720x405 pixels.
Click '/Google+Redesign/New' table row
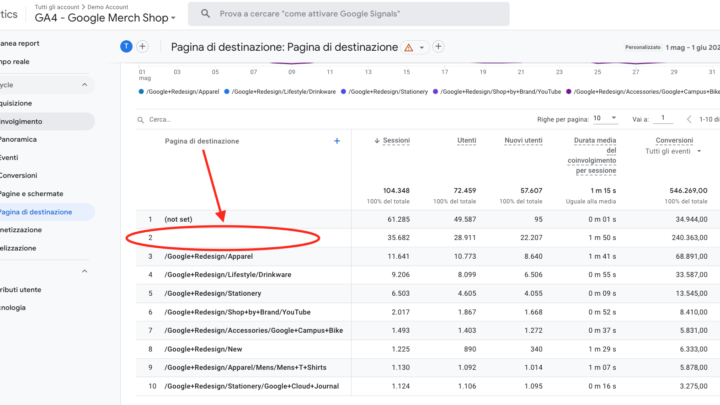[203, 349]
